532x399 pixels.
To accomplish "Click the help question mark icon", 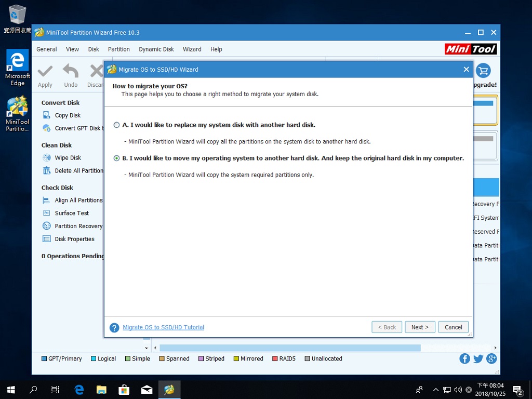I will pos(114,327).
